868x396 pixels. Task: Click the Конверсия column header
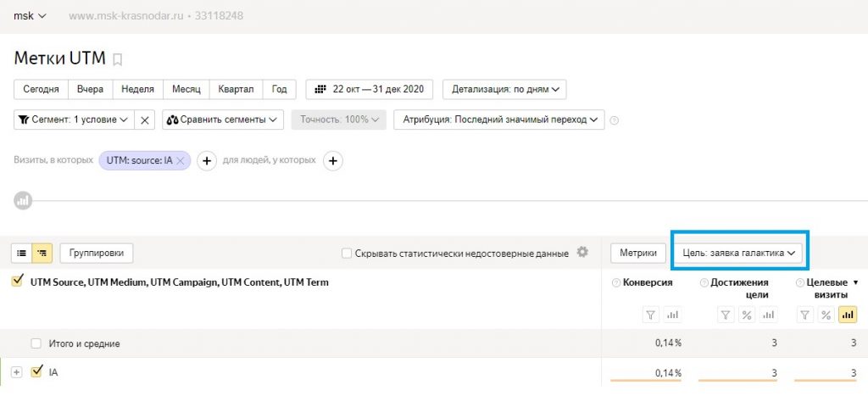[648, 283]
